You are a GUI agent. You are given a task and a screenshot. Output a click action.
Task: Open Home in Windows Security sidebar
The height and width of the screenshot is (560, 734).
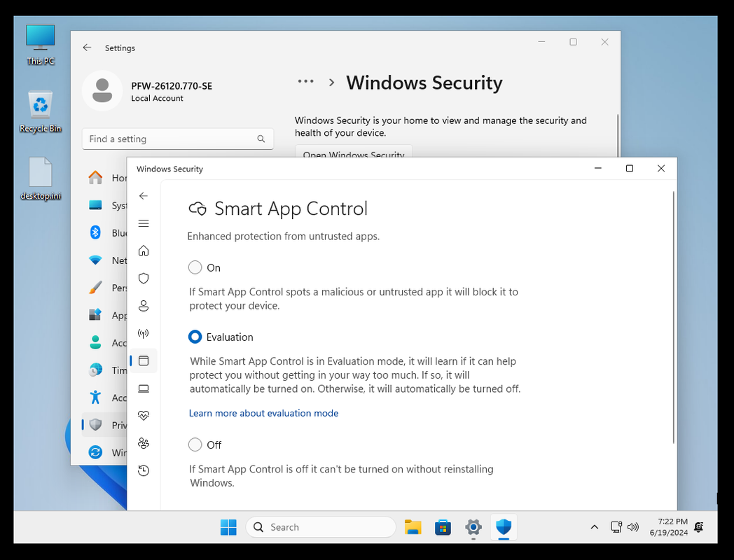tap(144, 251)
